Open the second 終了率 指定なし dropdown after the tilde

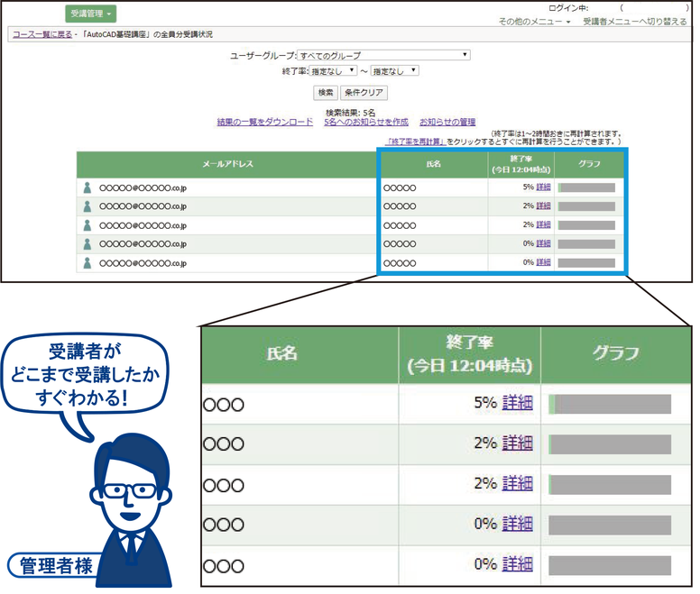(394, 70)
